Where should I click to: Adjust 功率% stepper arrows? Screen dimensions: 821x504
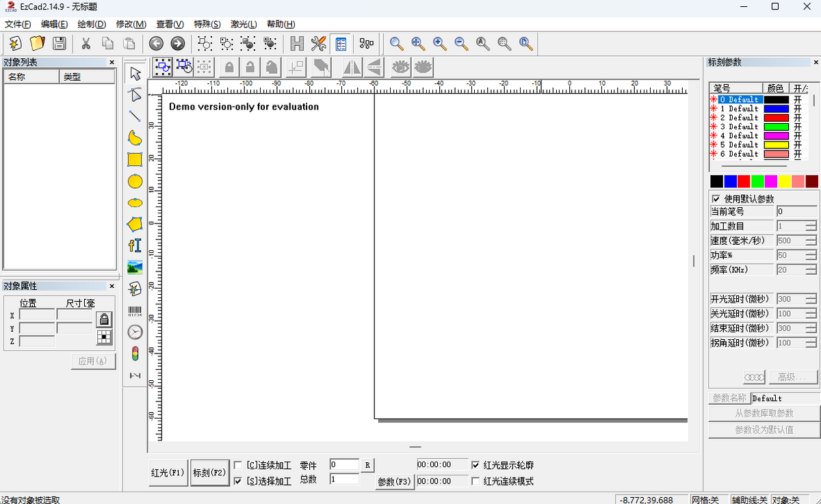coord(811,255)
